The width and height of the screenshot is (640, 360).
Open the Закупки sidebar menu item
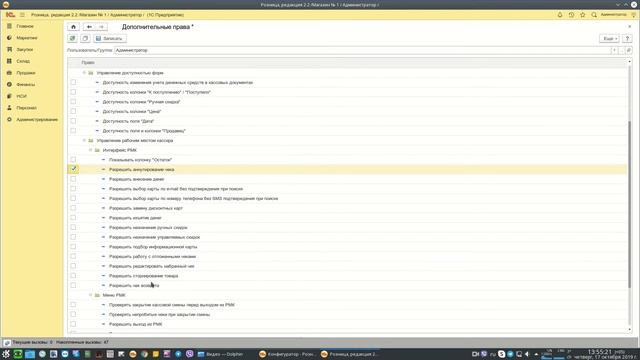24,49
